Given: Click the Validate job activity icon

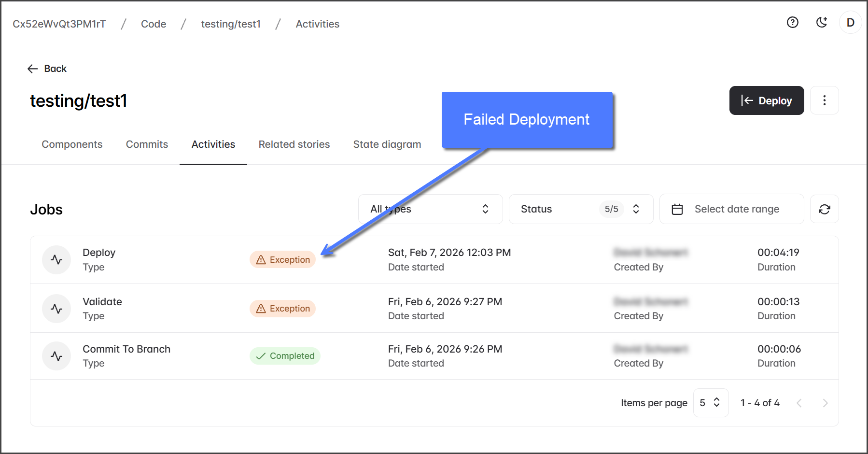Looking at the screenshot, I should click(x=56, y=309).
